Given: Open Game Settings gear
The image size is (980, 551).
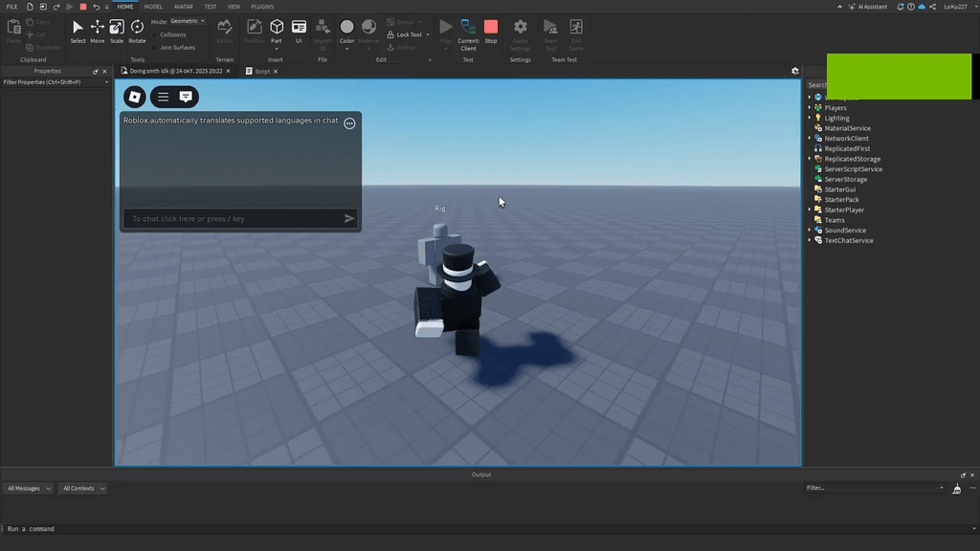Looking at the screenshot, I should pos(520,34).
